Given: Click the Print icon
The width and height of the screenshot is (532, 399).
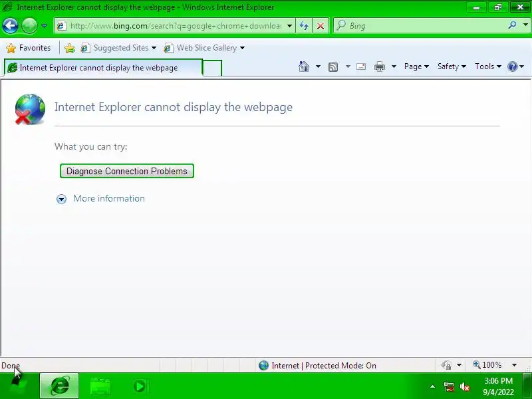Looking at the screenshot, I should 379,67.
